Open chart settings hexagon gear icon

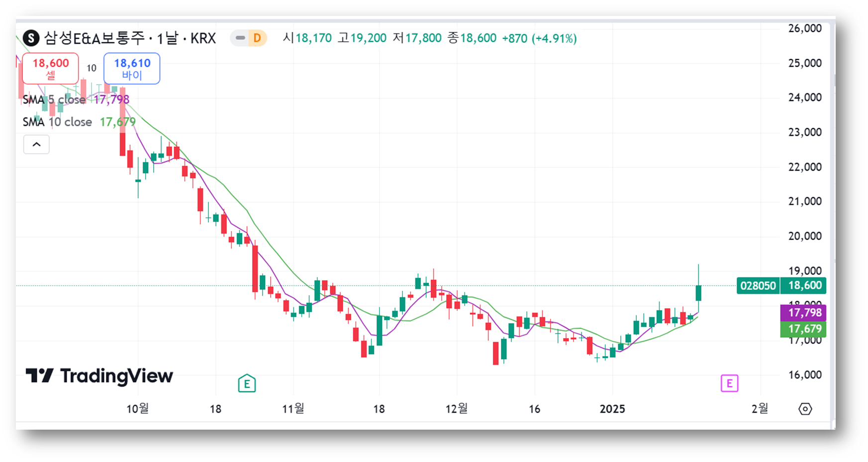coord(805,409)
